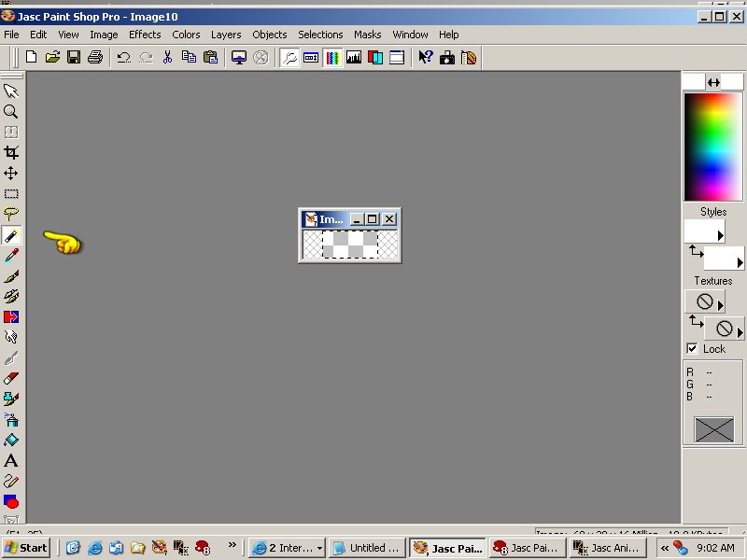Toggle the Color Palette toolbar button
This screenshot has height=560, width=747.
coord(332,57)
